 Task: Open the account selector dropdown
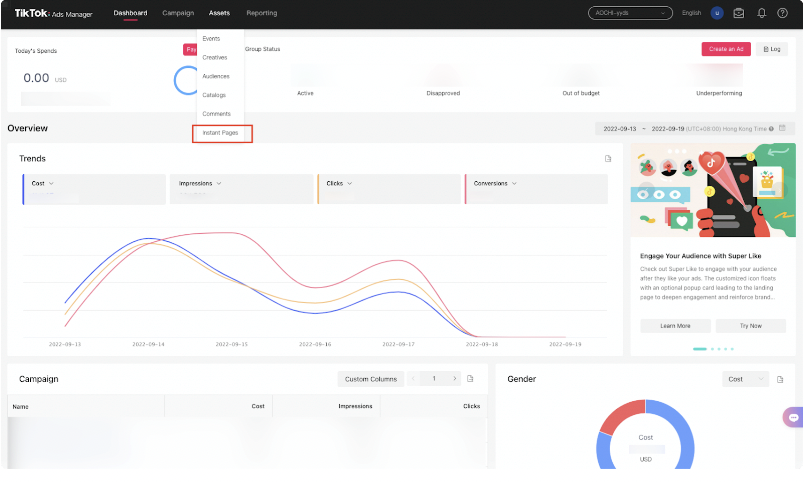point(630,13)
